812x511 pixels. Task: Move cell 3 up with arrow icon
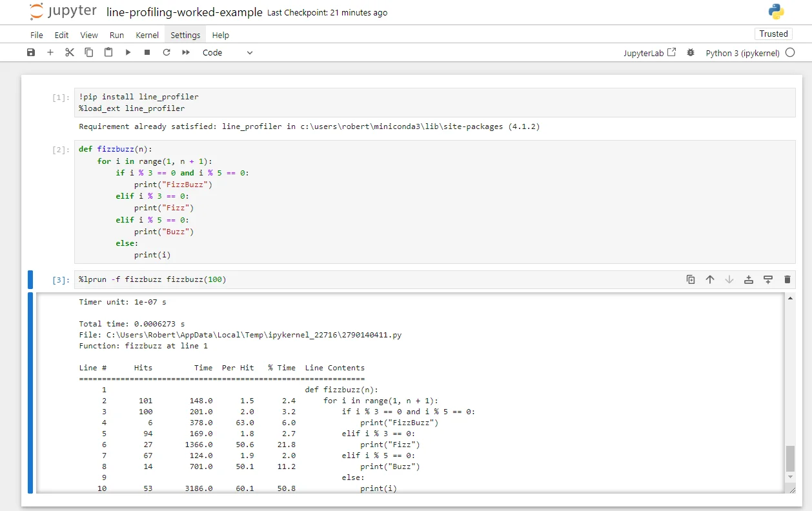[710, 279]
